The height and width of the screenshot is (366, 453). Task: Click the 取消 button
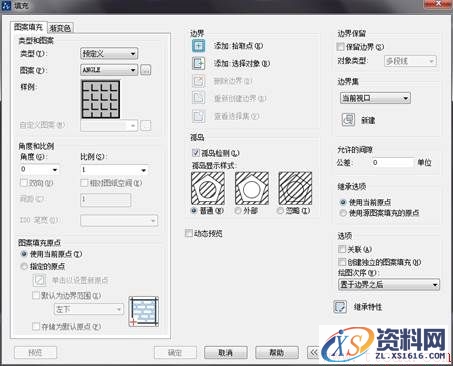[x=226, y=352]
